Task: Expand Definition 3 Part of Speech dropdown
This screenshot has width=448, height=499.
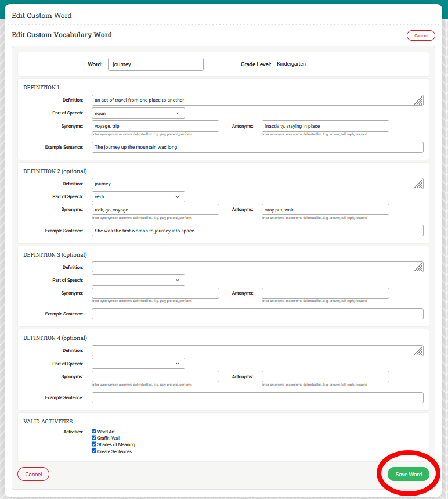Action: tap(138, 280)
